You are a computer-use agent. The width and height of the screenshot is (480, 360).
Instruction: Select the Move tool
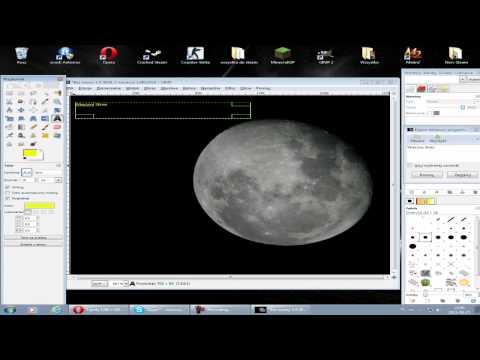pyautogui.click(x=21, y=110)
